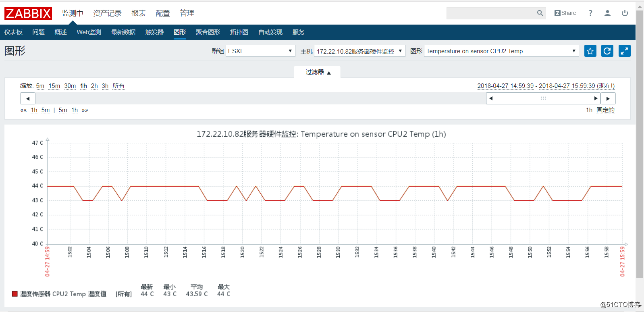
Task: Open the 图形 graph selection dropdown
Action: pos(501,51)
